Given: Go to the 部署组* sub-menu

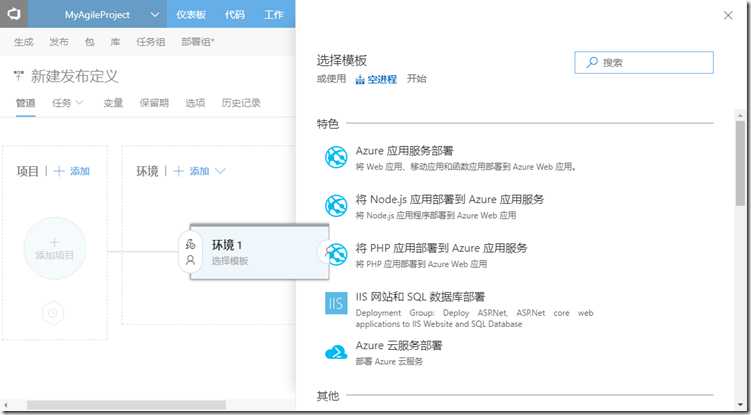Looking at the screenshot, I should 198,42.
